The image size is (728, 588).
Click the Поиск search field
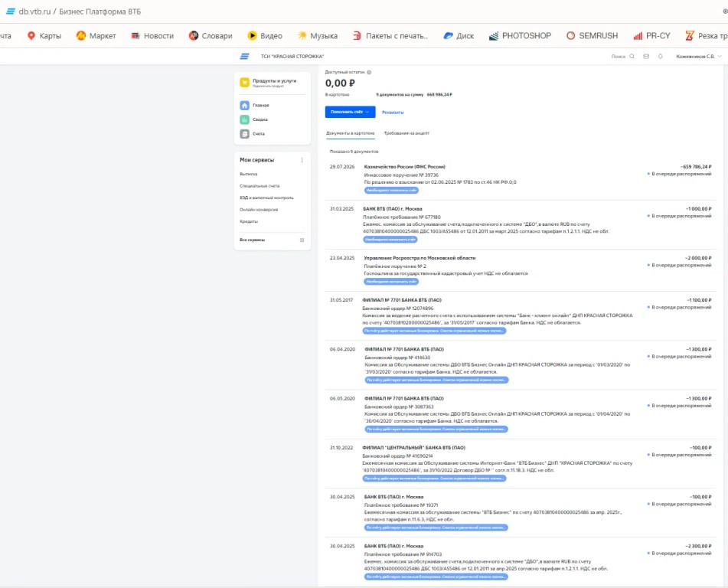pos(619,56)
